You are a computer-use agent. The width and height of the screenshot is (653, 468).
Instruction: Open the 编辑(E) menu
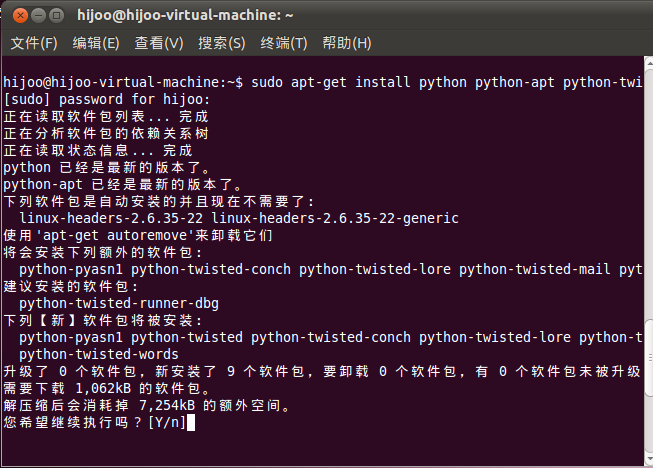tap(96, 43)
